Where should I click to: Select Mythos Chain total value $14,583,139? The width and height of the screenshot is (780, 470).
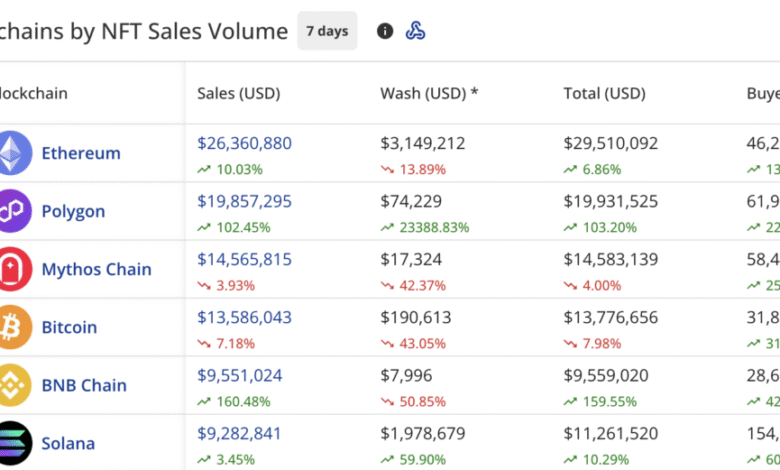(x=610, y=260)
